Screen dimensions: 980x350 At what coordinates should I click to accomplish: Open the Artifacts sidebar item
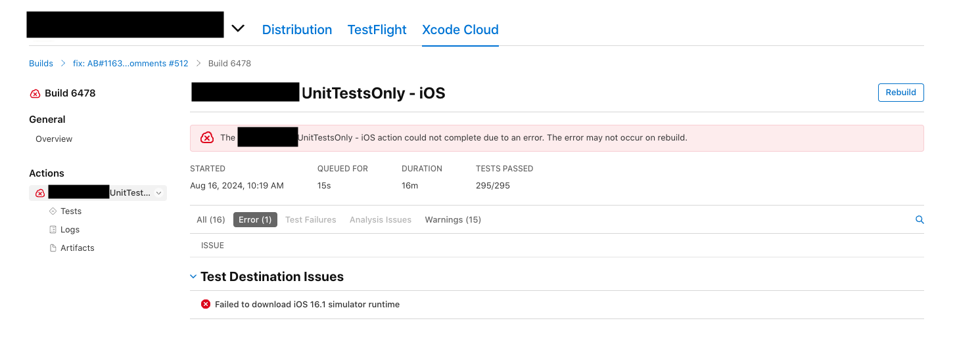pyautogui.click(x=78, y=248)
